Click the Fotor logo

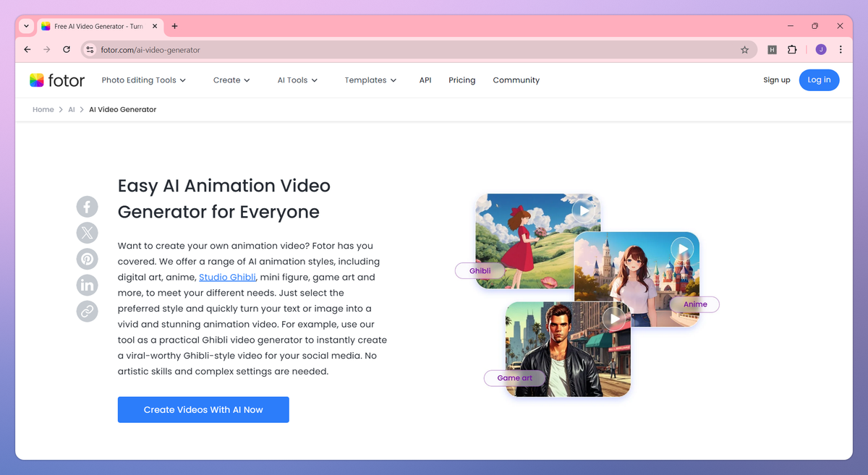pyautogui.click(x=57, y=80)
